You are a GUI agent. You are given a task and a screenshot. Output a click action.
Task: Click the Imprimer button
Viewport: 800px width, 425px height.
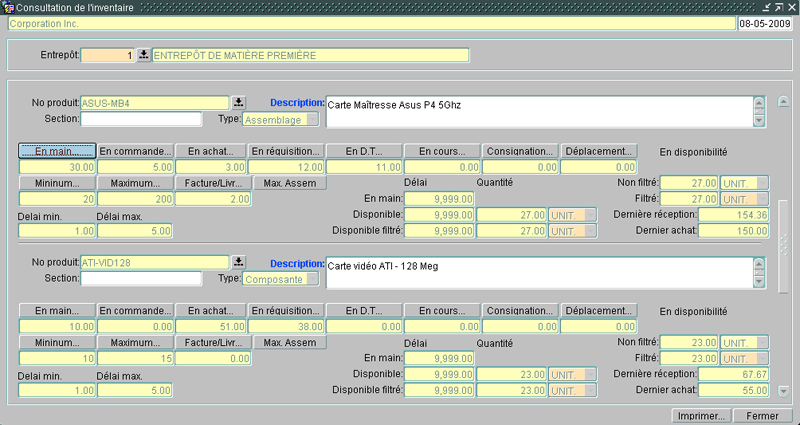pos(700,415)
